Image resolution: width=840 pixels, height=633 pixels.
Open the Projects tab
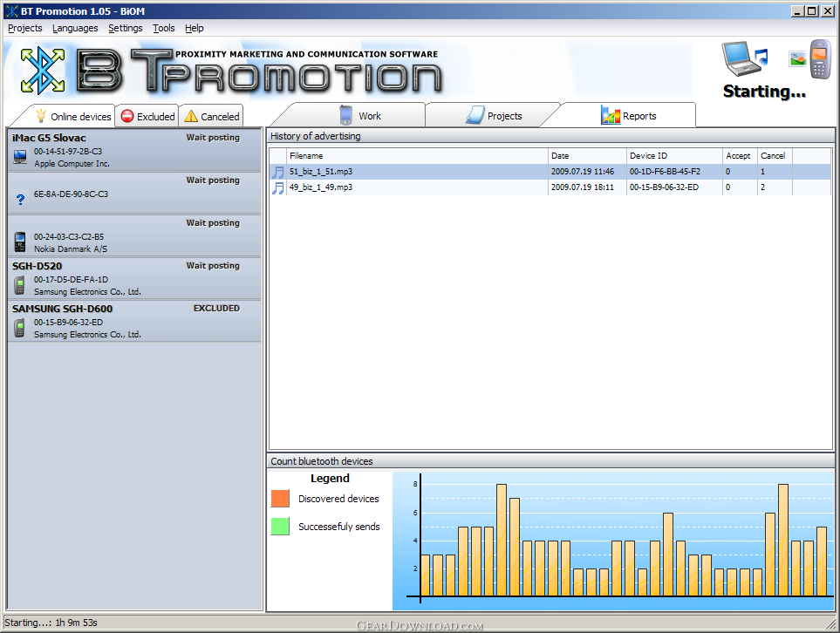(494, 116)
